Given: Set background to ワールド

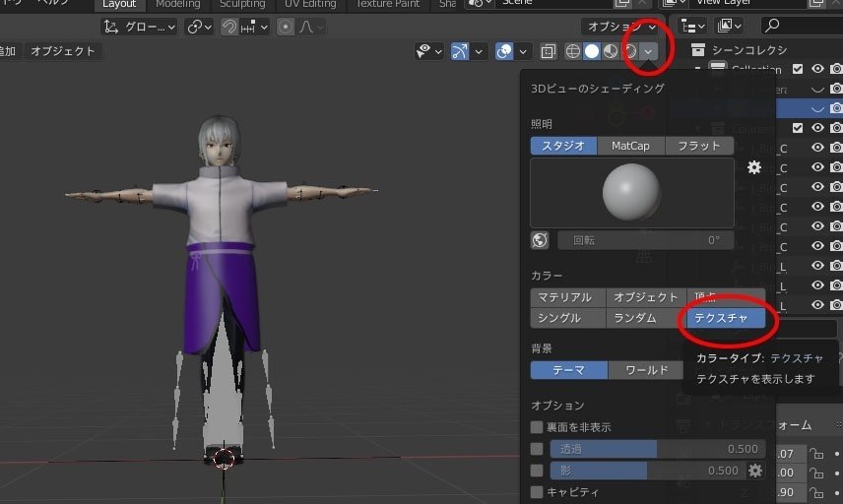Looking at the screenshot, I should pos(646,370).
